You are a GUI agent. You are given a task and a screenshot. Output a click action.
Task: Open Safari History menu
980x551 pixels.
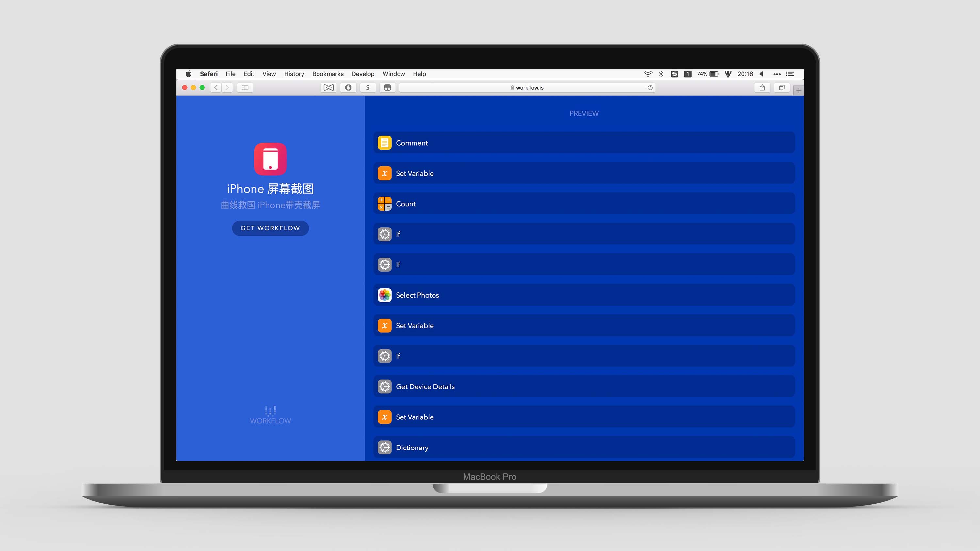pos(293,74)
